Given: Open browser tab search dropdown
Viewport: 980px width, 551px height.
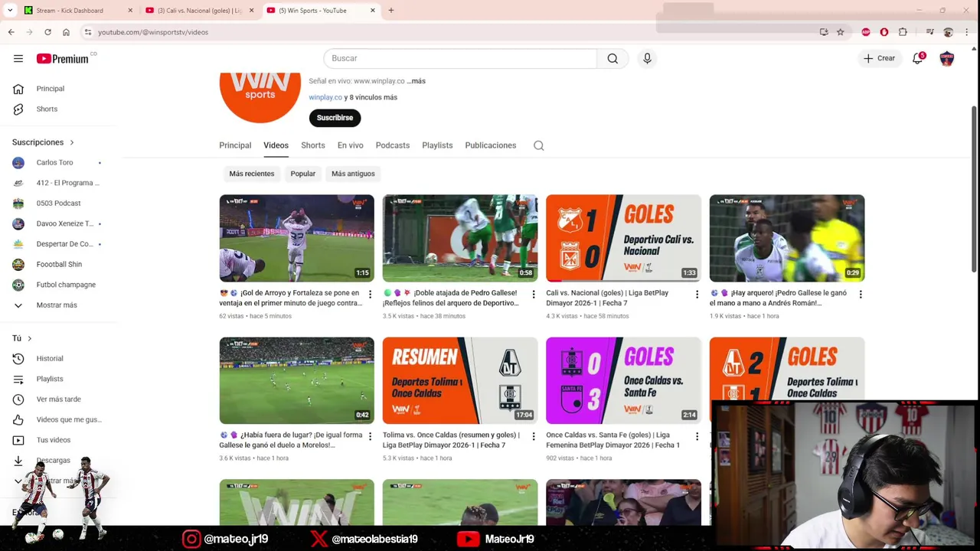Looking at the screenshot, I should pos(10,11).
